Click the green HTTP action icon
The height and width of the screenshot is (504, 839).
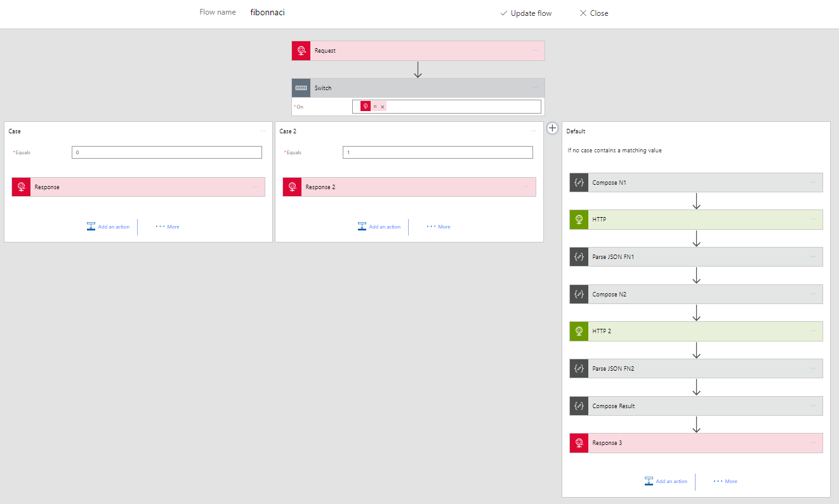[579, 220]
